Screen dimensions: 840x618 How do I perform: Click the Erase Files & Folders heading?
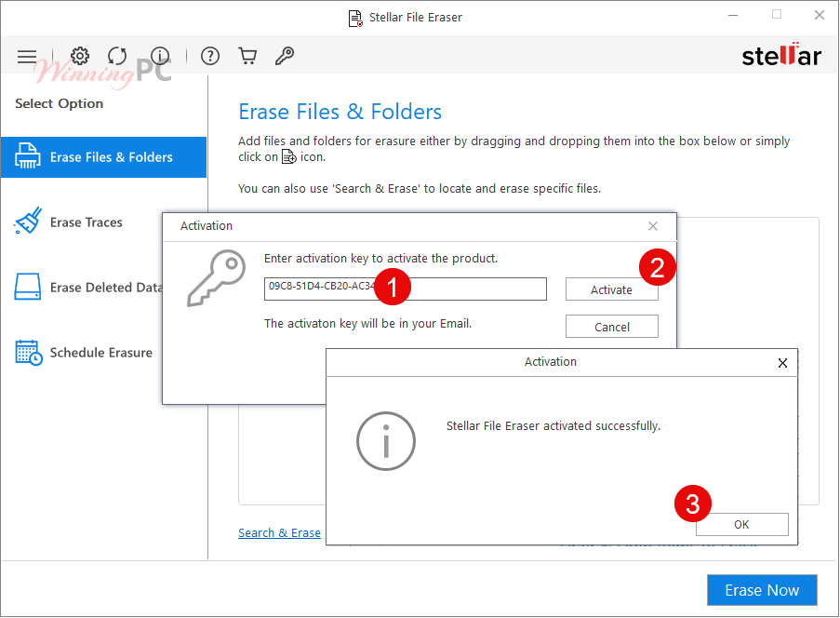[x=340, y=112]
